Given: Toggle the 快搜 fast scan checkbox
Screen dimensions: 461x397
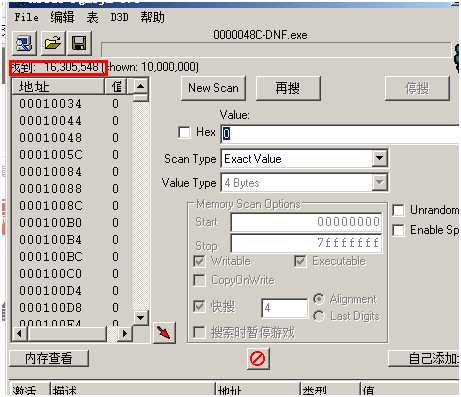Looking at the screenshot, I should pyautogui.click(x=199, y=306).
